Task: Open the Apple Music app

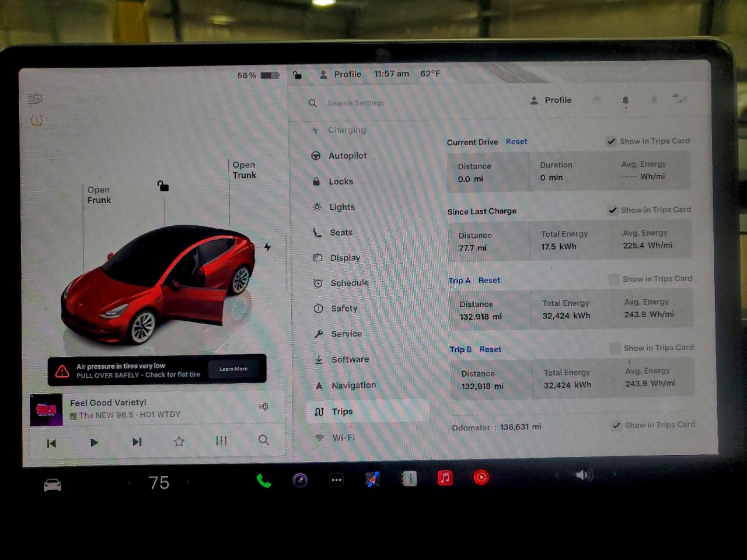Action: click(x=445, y=478)
